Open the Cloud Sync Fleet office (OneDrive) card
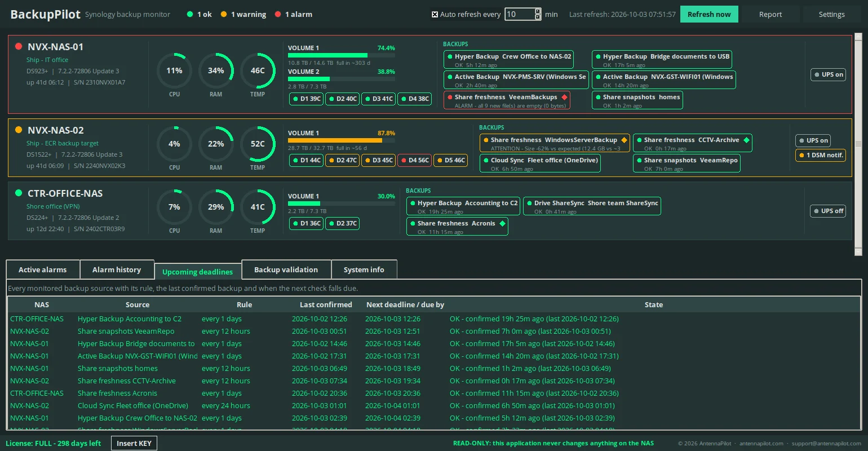Viewport: 868px width, 451px height. coord(540,163)
